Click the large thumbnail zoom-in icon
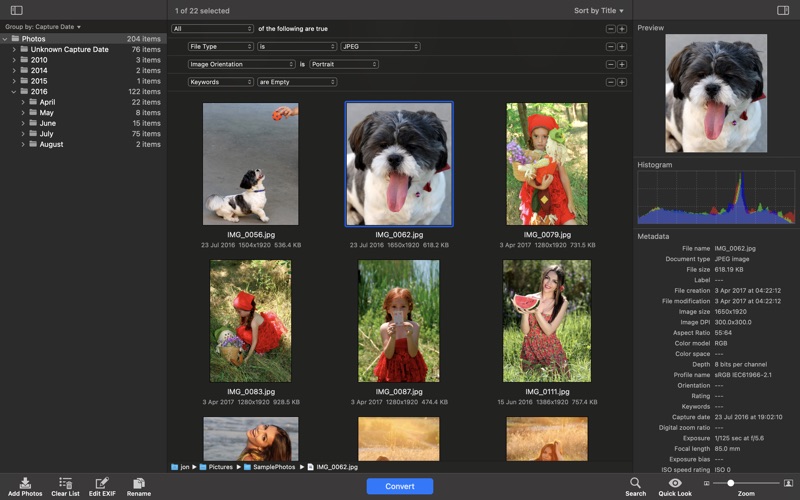 coord(788,483)
